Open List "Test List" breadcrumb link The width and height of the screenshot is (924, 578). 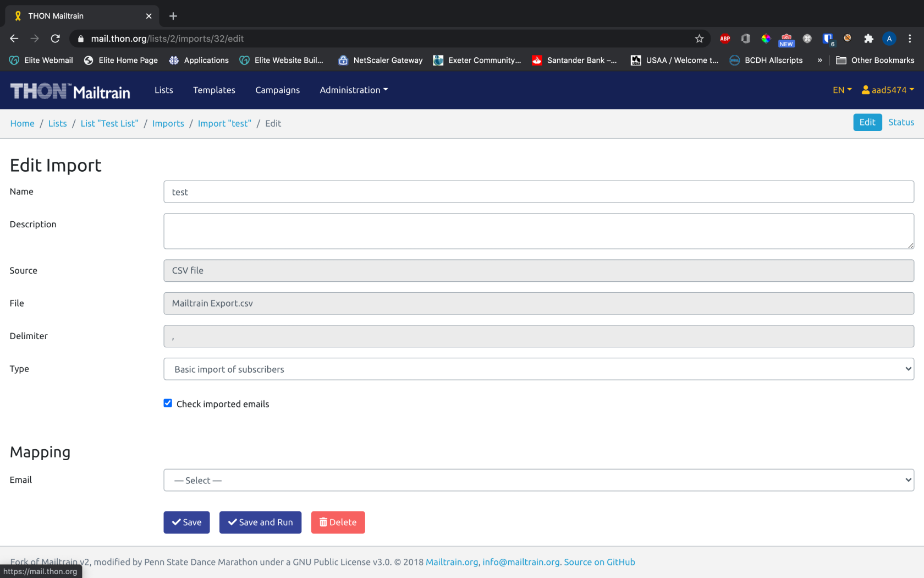(109, 123)
